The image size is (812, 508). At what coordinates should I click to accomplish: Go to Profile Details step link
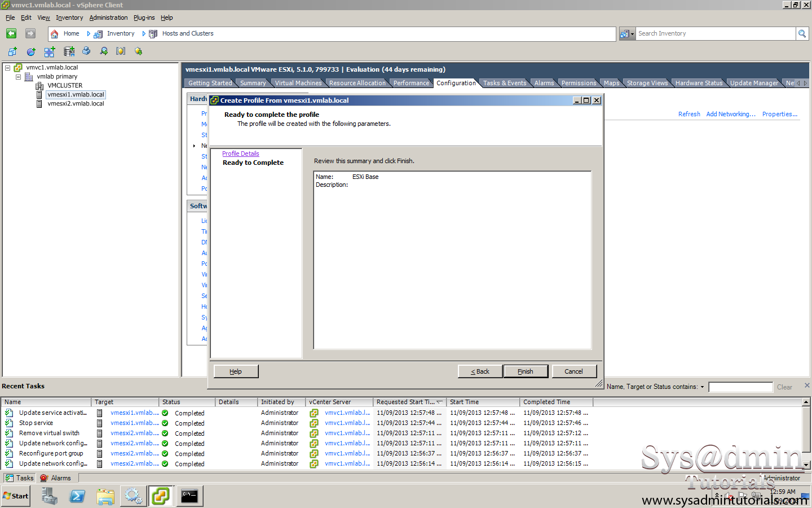click(241, 154)
